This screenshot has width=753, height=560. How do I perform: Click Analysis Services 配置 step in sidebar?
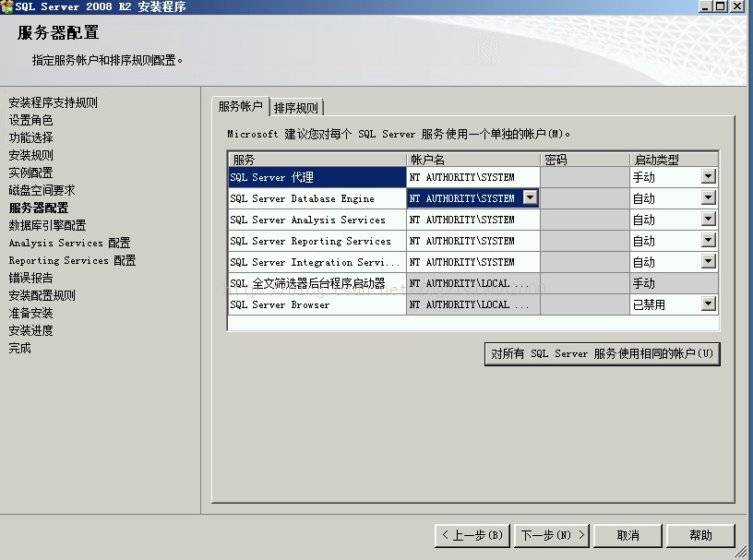tap(69, 243)
